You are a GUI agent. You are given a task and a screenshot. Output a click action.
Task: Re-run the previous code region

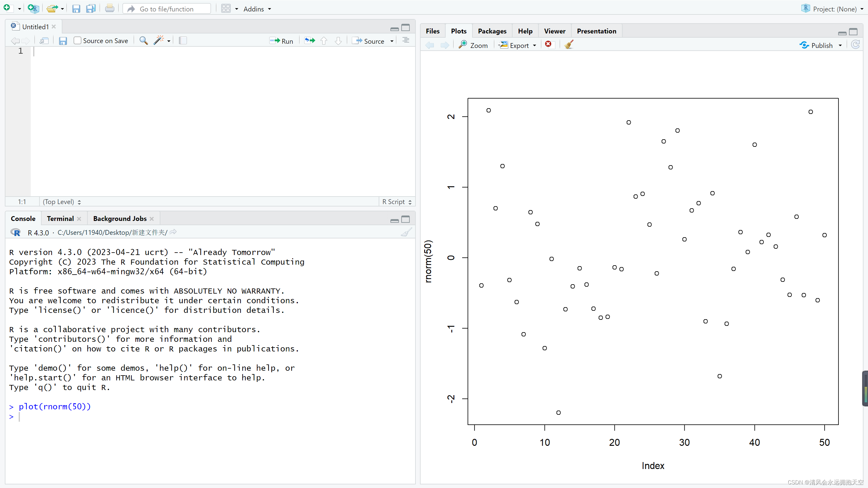click(x=310, y=41)
